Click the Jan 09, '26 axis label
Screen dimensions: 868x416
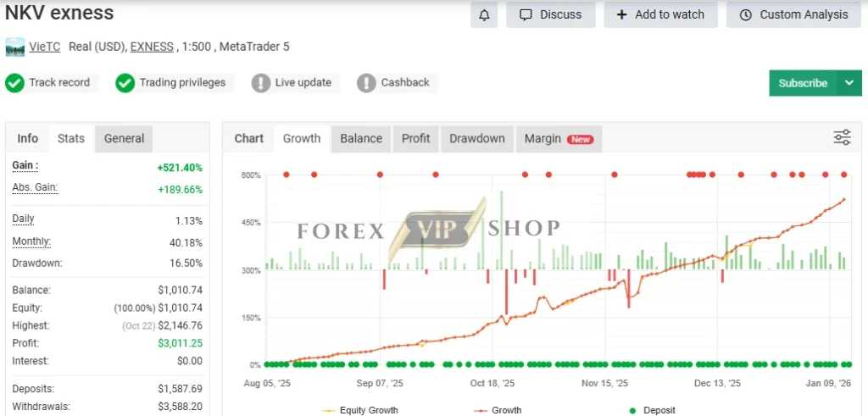828,383
